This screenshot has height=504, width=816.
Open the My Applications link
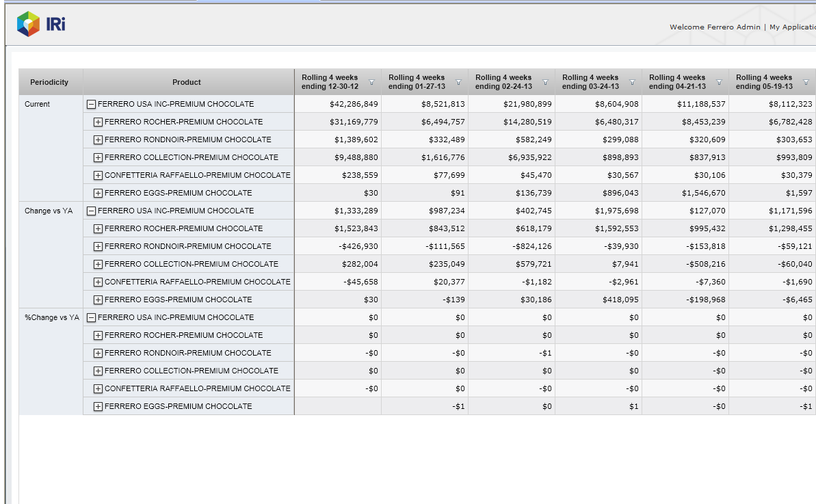tap(792, 27)
